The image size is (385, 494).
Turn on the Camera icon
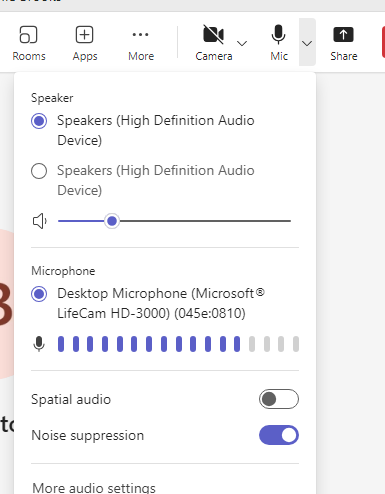point(213,34)
